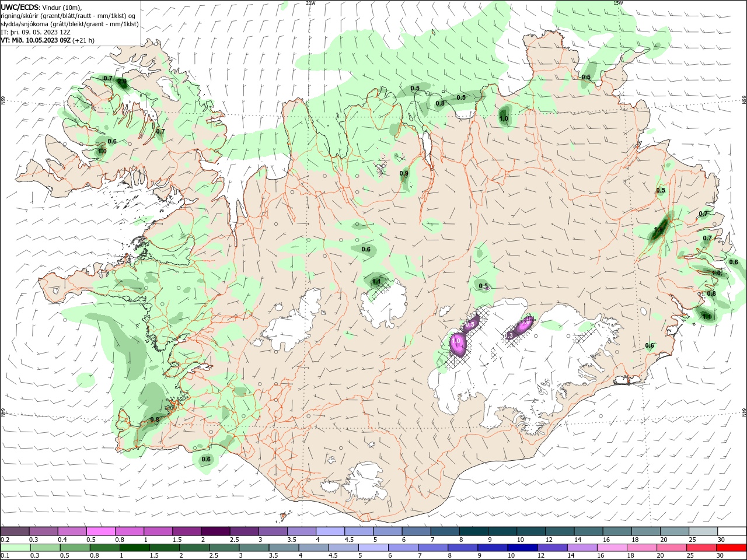This screenshot has width=747, height=560.
Task: Click the magenta 1–1.5 swatch in the top legend row
Action: [x=158, y=531]
